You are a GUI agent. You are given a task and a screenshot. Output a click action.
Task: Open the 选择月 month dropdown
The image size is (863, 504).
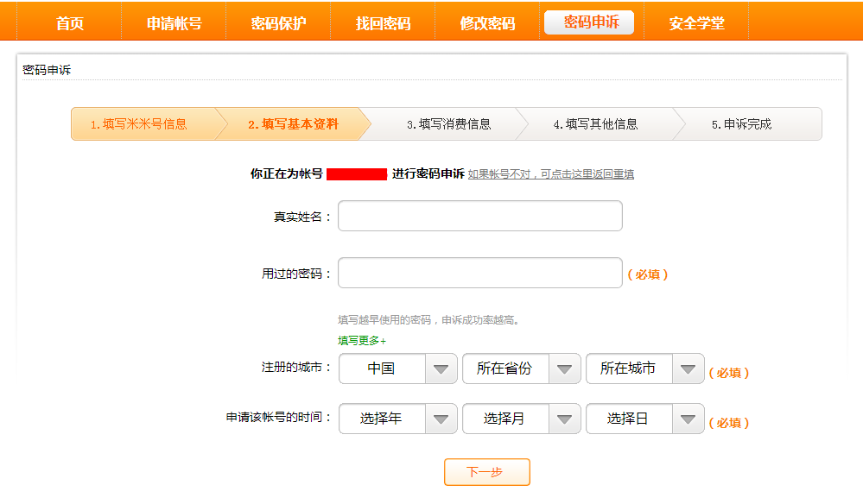point(521,419)
